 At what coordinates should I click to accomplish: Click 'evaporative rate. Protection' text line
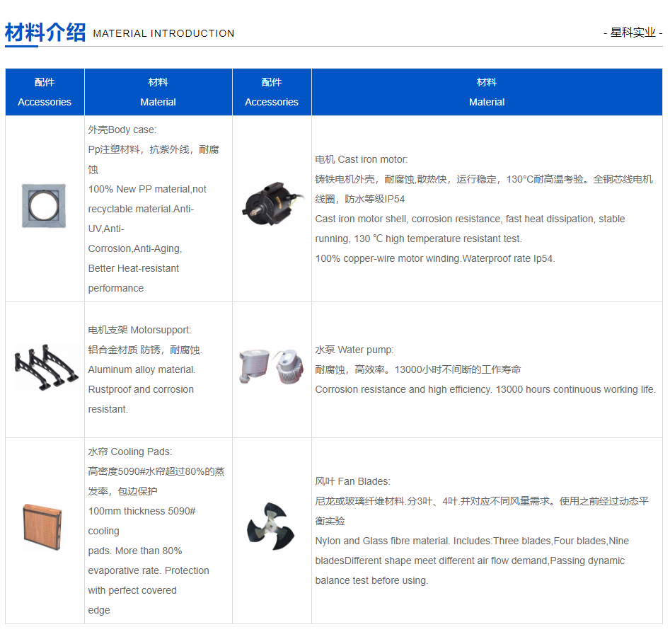point(149,570)
